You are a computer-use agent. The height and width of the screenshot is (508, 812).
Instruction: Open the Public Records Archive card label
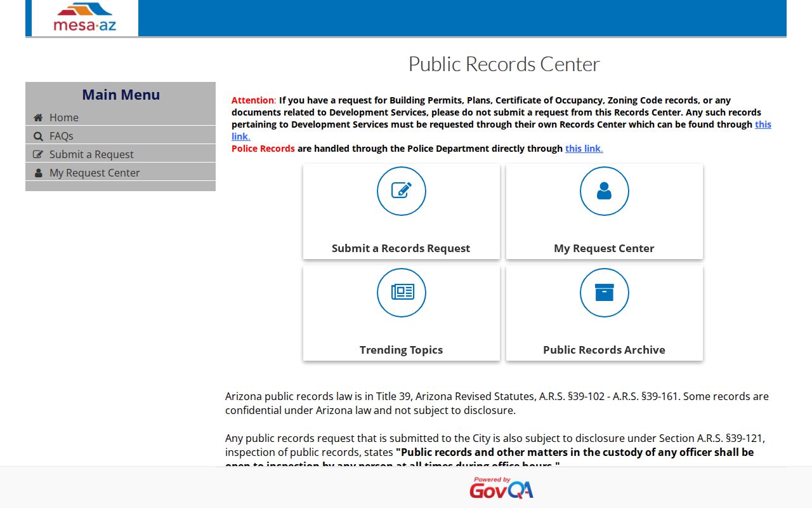[x=604, y=350]
